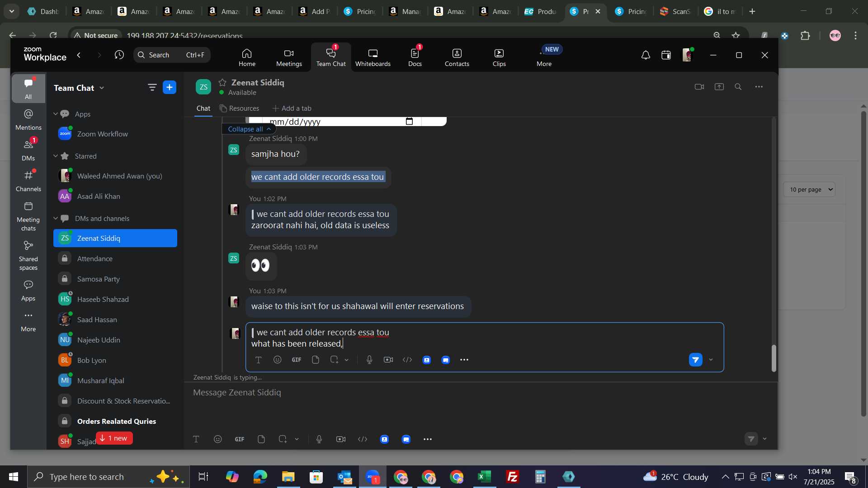868x488 pixels.
Task: Record video message in reply editor
Action: pyautogui.click(x=388, y=360)
